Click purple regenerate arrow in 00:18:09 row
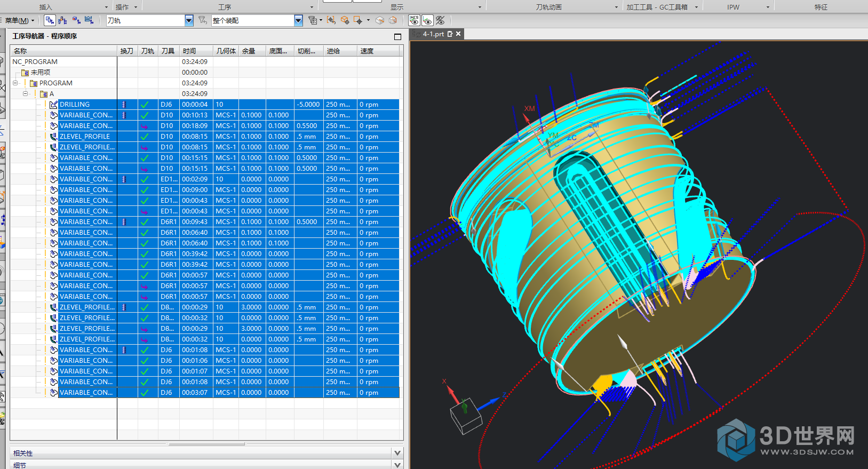Viewport: 868px width, 469px height. (x=145, y=126)
